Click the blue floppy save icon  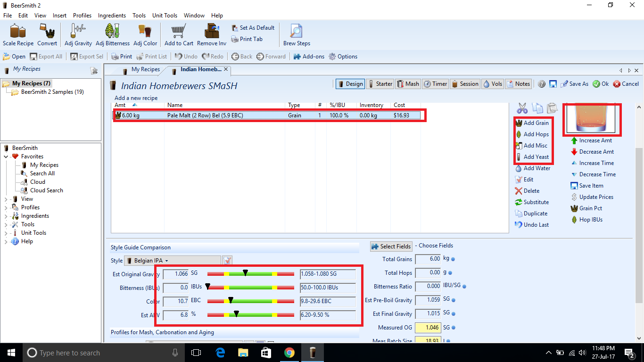pos(552,84)
